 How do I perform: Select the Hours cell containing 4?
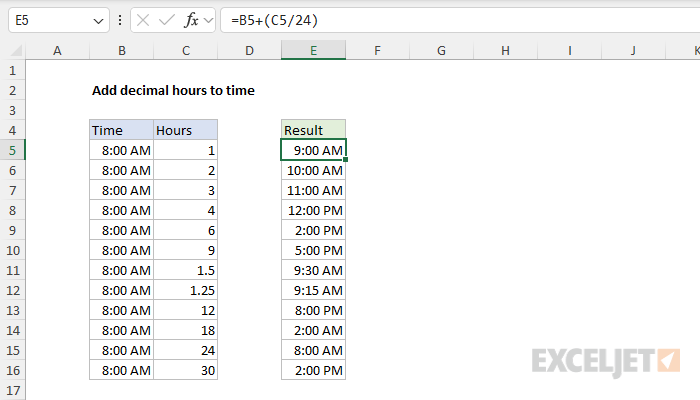186,210
